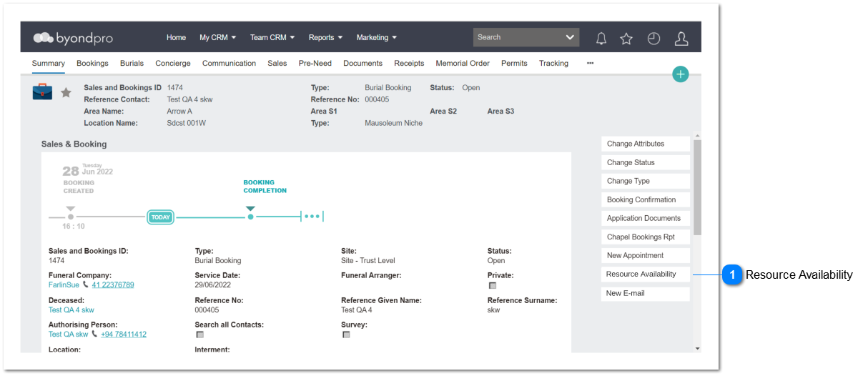Switch to Bookings tab

[x=92, y=63]
